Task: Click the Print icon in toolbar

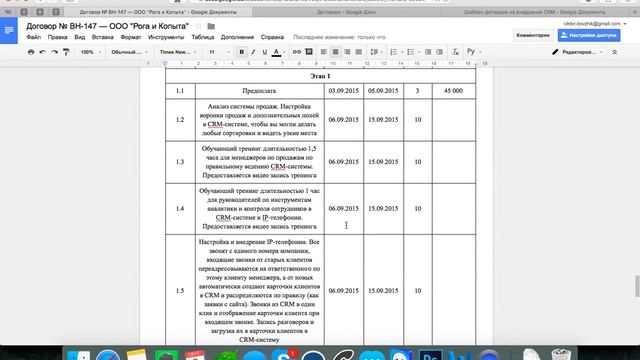Action: point(31,52)
